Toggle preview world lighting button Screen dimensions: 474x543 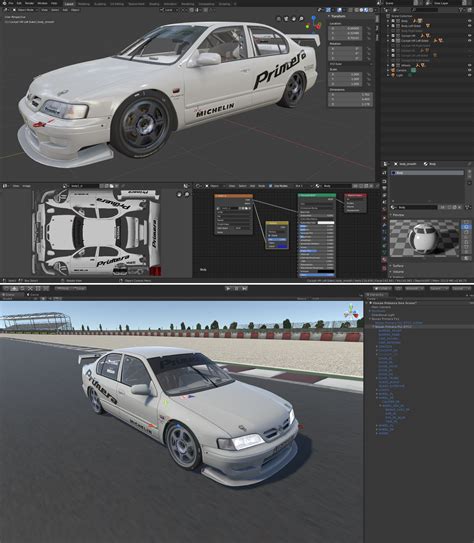coord(466,258)
